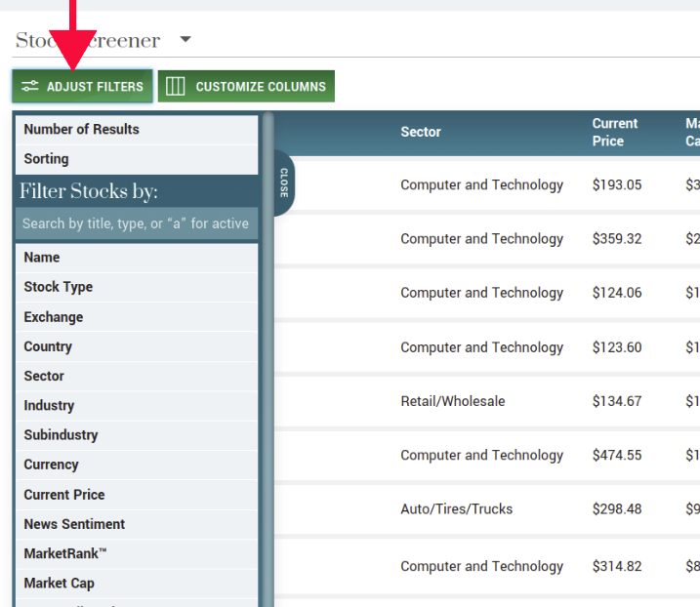Click the filter search input field
The width and height of the screenshot is (700, 607).
point(136,223)
